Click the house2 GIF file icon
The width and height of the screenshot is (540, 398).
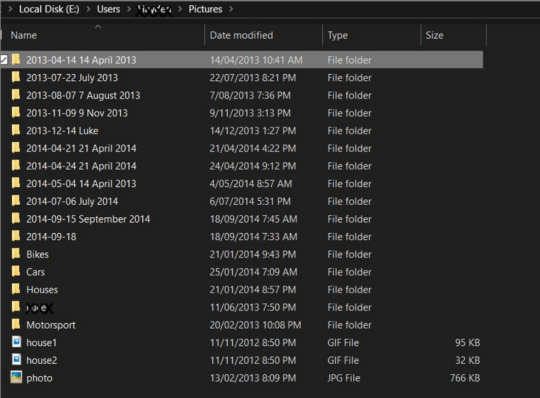point(16,360)
